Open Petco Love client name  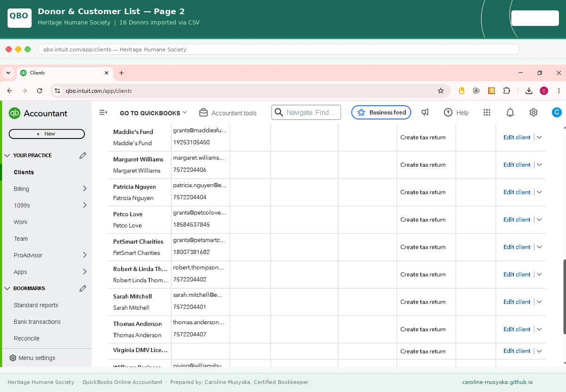(128, 214)
